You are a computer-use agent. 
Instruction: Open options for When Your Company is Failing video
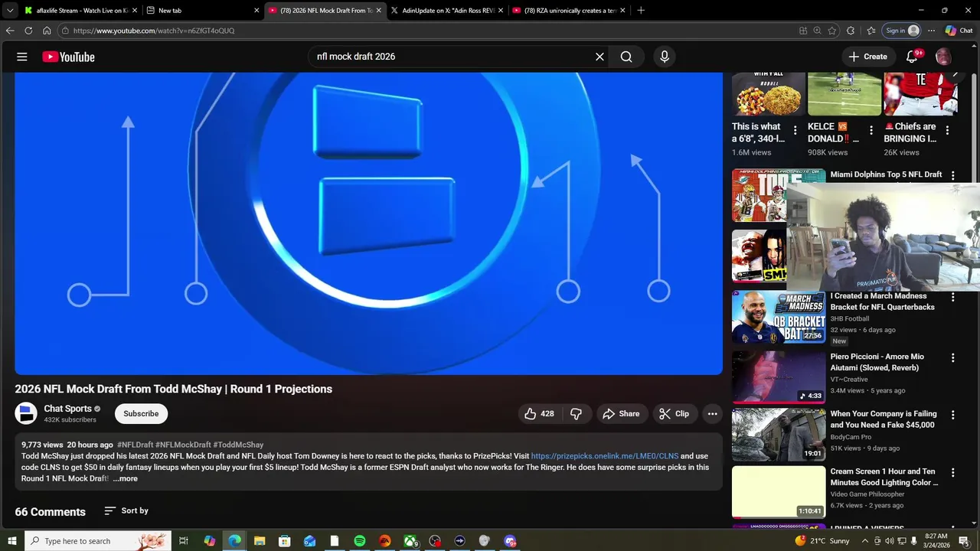(953, 415)
